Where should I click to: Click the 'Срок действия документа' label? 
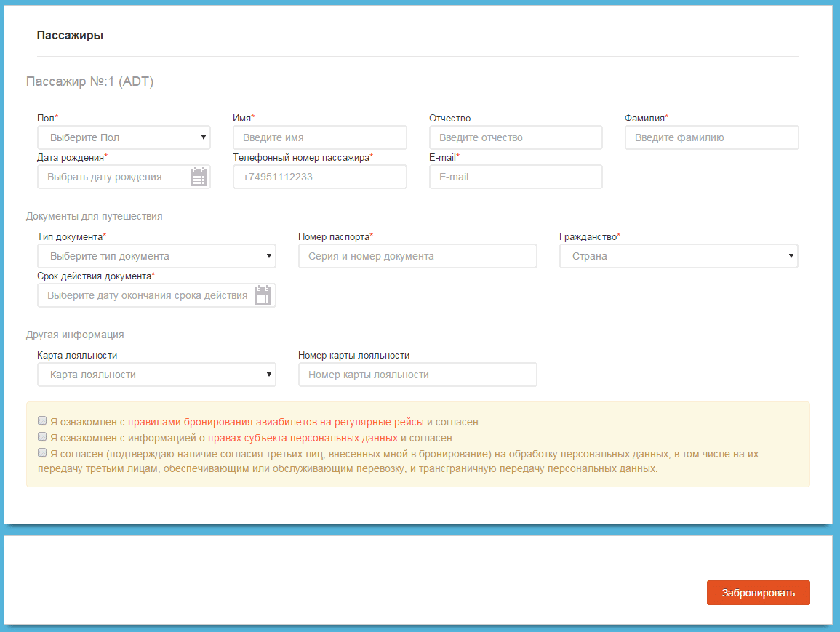95,276
